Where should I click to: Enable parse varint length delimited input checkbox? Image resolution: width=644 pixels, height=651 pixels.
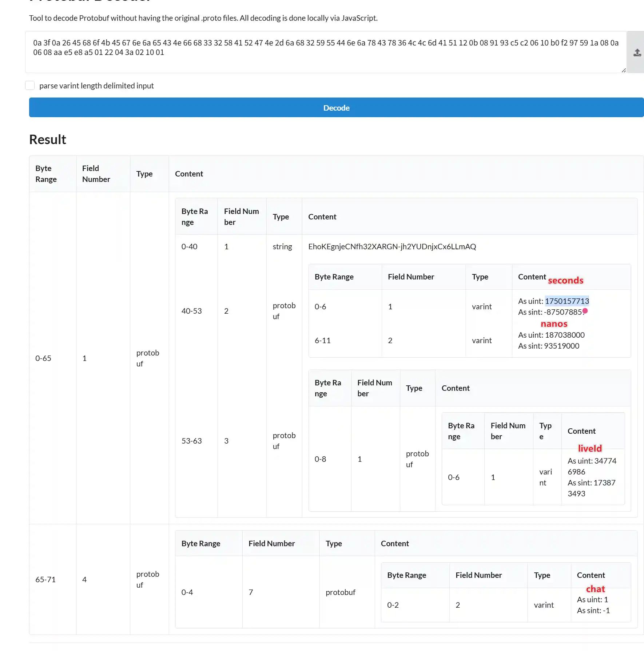tap(30, 86)
